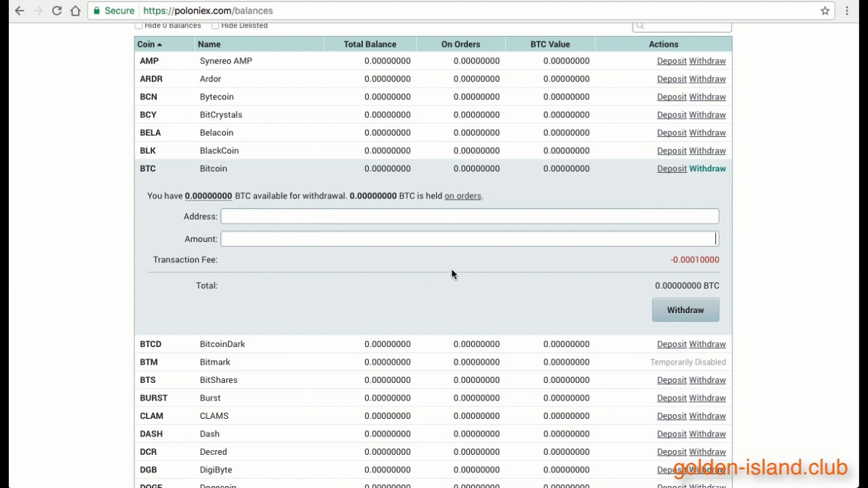The image size is (868, 488).
Task: Open Deposit for Dash
Action: pos(672,434)
